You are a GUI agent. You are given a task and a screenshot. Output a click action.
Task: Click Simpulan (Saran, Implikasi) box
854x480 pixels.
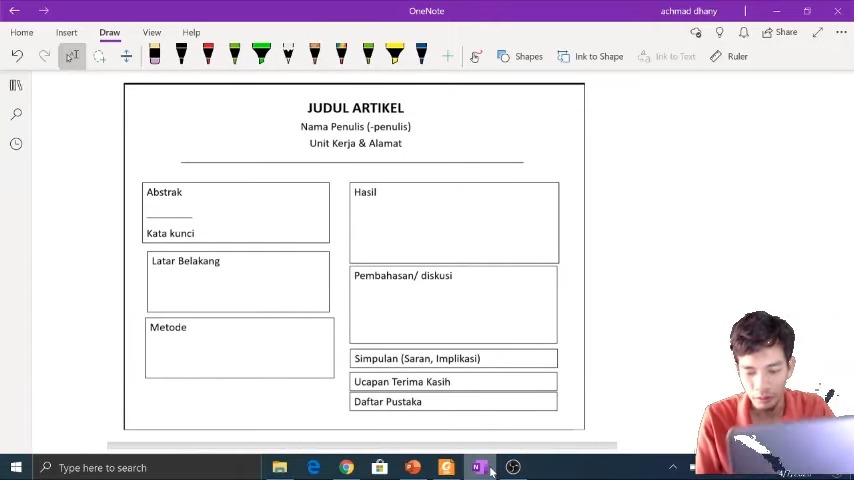(453, 359)
